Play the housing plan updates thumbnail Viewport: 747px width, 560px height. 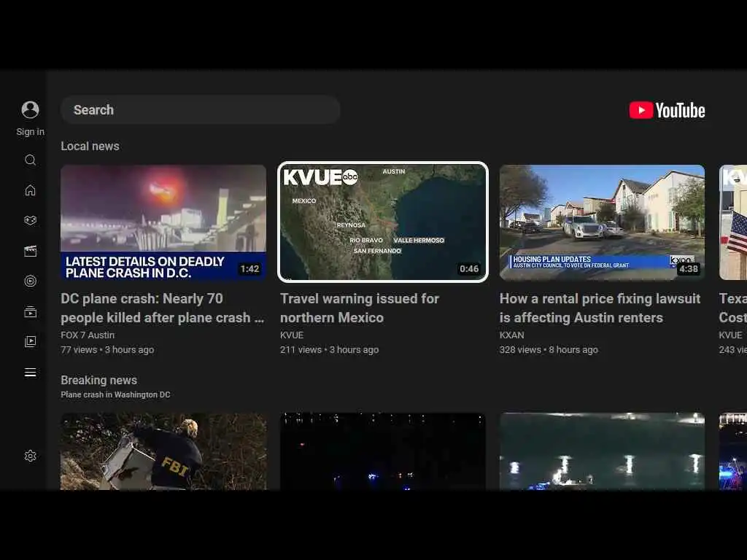602,222
